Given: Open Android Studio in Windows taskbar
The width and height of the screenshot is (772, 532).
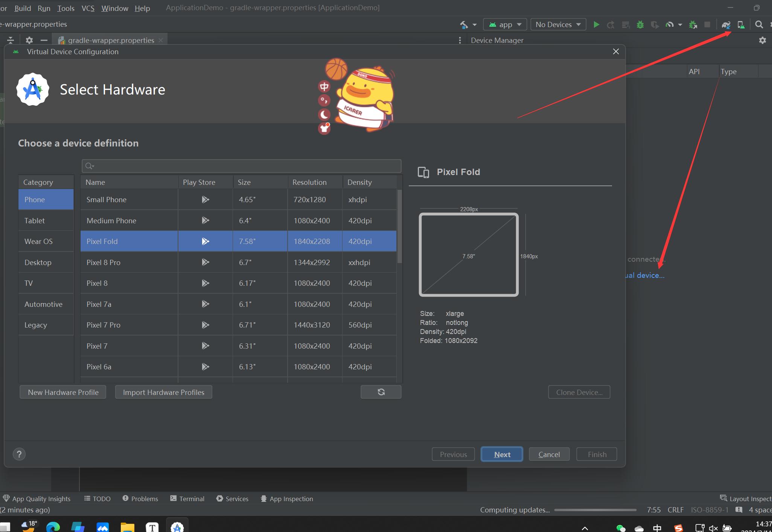Looking at the screenshot, I should pos(177,526).
